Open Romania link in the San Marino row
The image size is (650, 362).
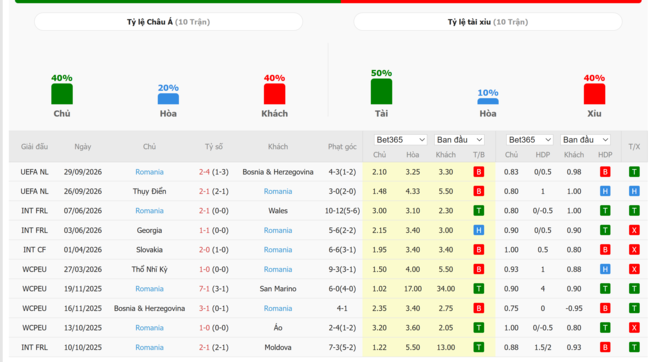[x=149, y=289]
